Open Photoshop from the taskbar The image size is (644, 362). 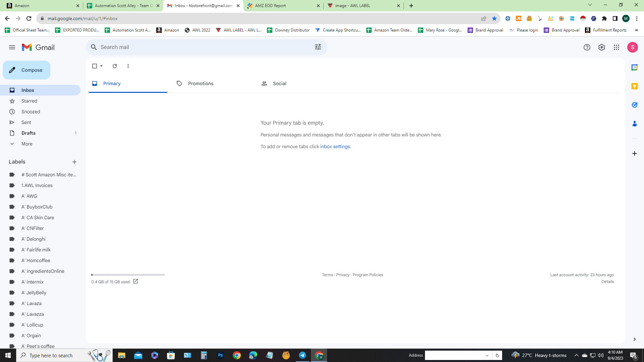tap(220, 355)
